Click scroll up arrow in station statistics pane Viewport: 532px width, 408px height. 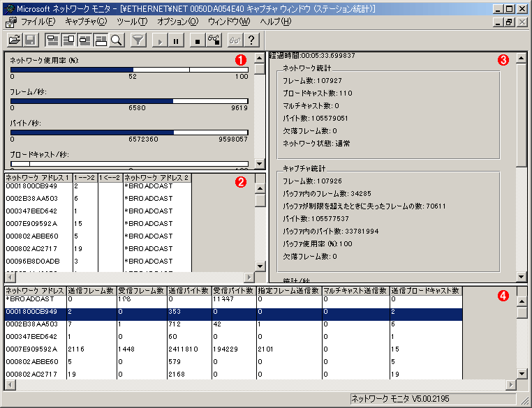coord(522,301)
